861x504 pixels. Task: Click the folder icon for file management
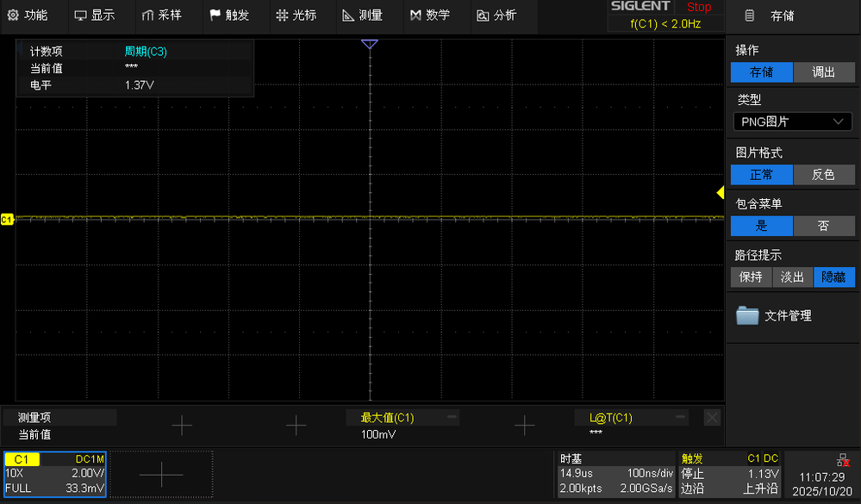[x=747, y=315]
